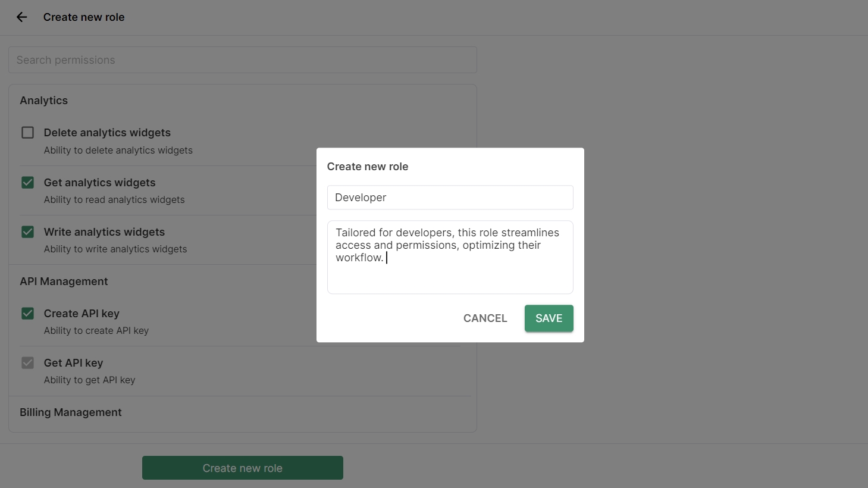Screen dimensions: 868x488
Task: Select the Analytics section heading
Action: pyautogui.click(x=44, y=101)
